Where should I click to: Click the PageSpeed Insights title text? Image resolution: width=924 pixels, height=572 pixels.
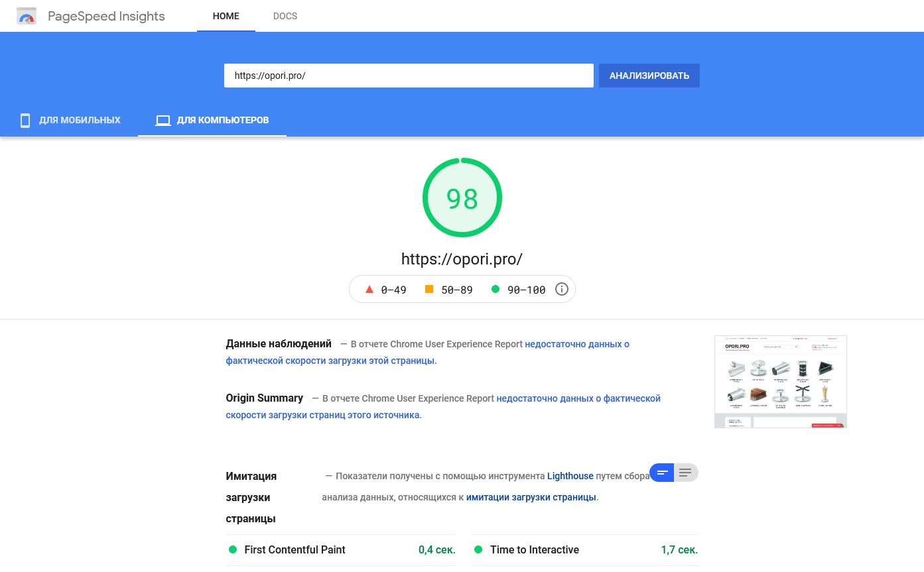pyautogui.click(x=106, y=17)
